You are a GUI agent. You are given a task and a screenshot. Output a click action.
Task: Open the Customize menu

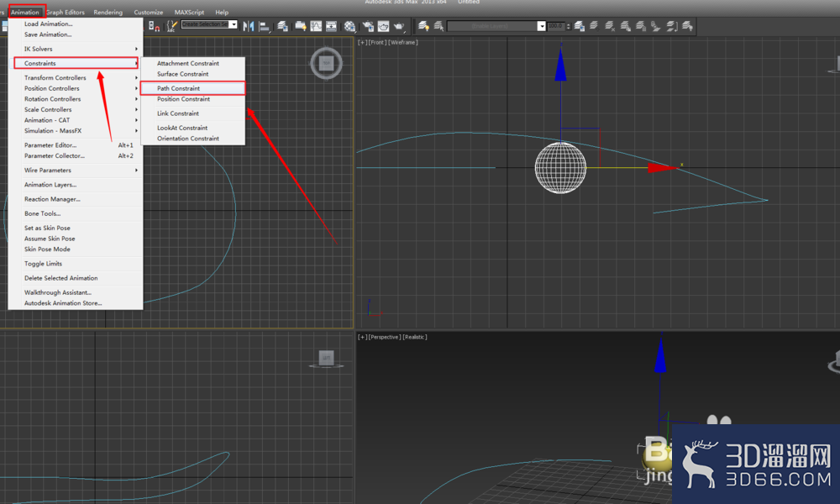149,12
